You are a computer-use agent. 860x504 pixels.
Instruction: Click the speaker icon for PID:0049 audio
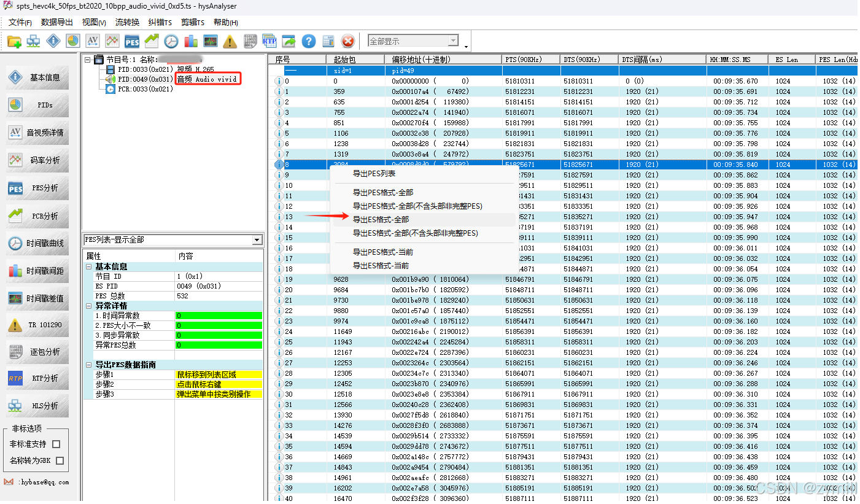point(110,79)
